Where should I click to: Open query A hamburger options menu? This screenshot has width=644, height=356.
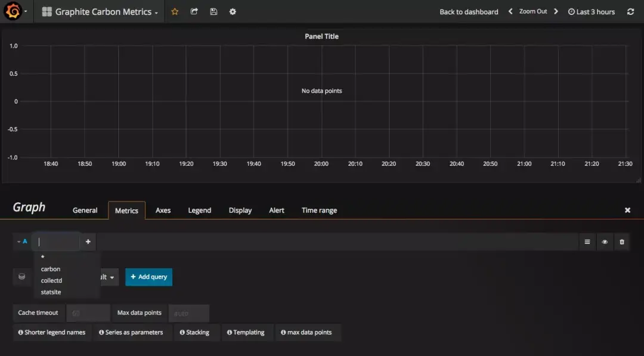(587, 242)
